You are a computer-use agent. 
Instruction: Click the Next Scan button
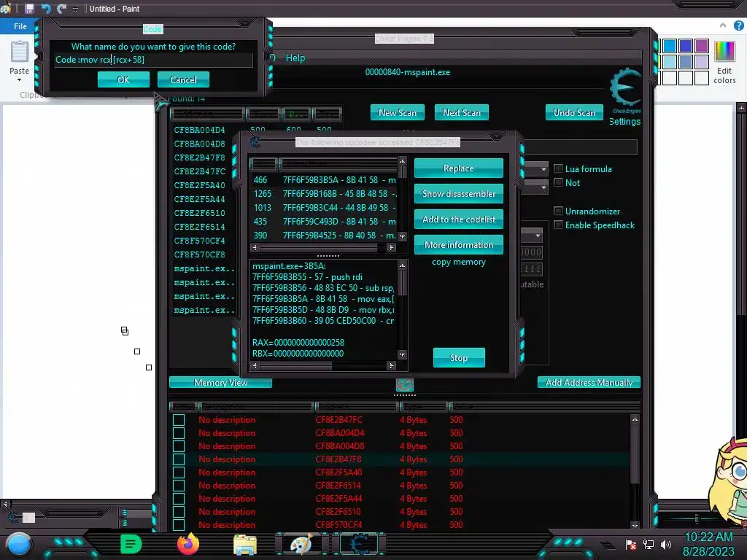pos(462,112)
